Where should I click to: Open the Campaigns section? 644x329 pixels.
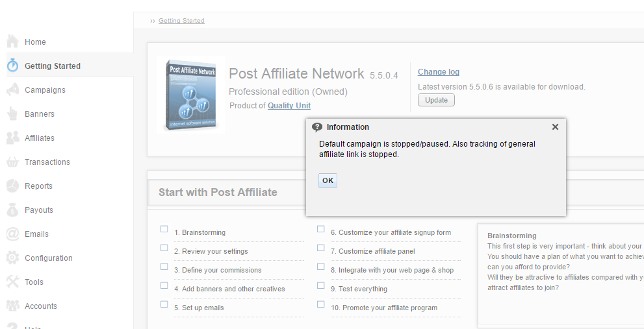tap(45, 90)
